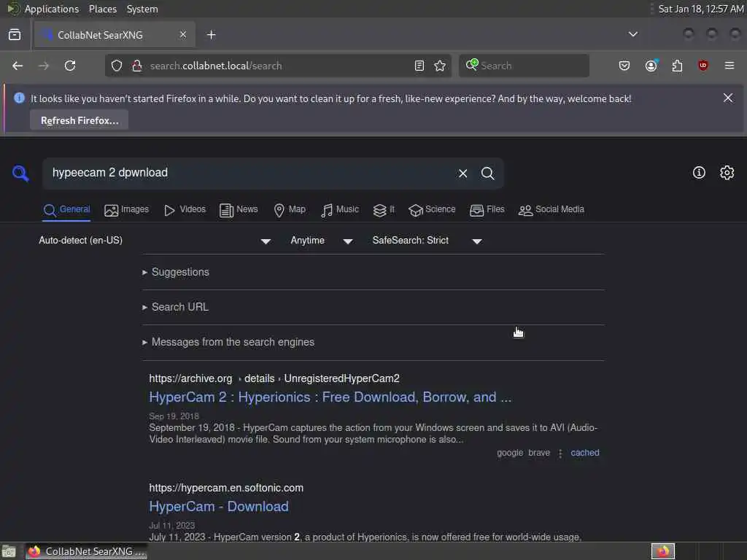747x560 pixels.
Task: Open the extensions puzzle icon
Action: coord(677,66)
